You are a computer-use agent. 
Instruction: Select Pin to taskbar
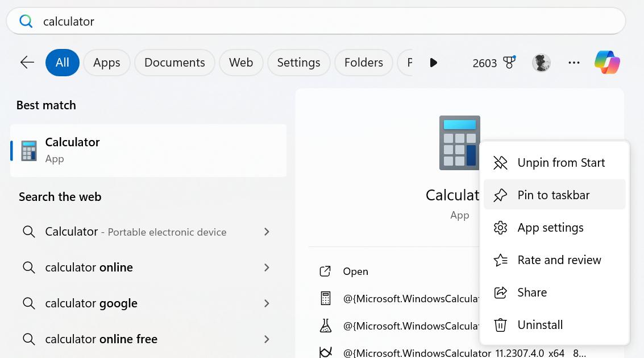pos(552,195)
